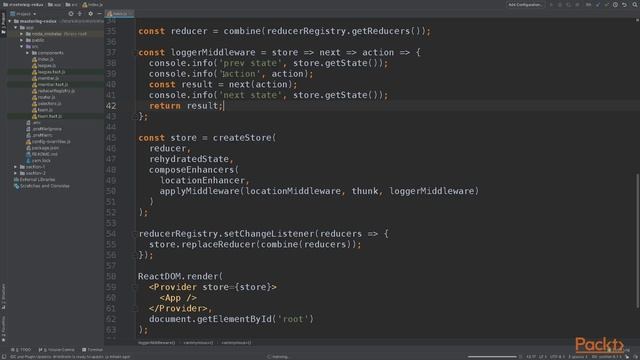Image resolution: width=640 pixels, height=360 pixels.
Task: Open the TODO tool window tab
Action: [x=22, y=350]
